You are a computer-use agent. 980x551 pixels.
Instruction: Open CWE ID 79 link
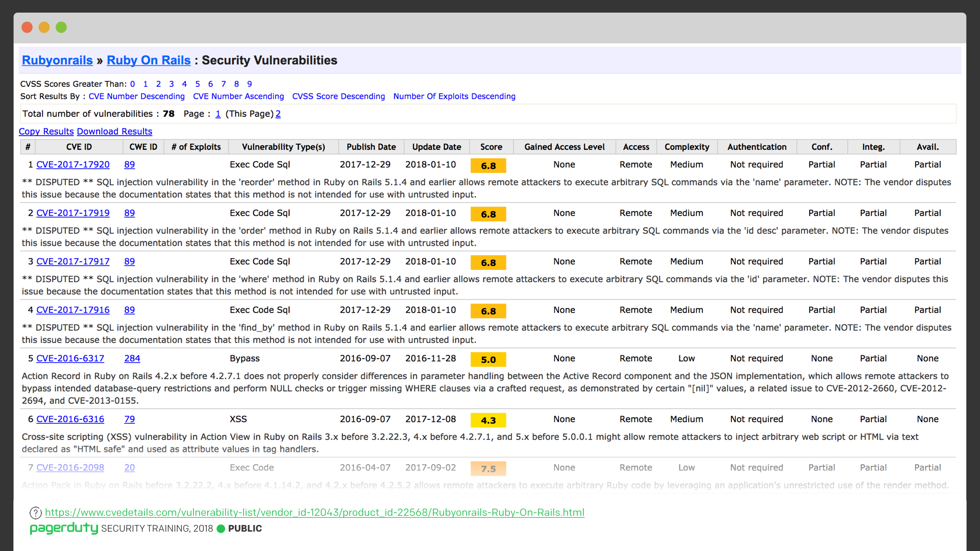[130, 419]
